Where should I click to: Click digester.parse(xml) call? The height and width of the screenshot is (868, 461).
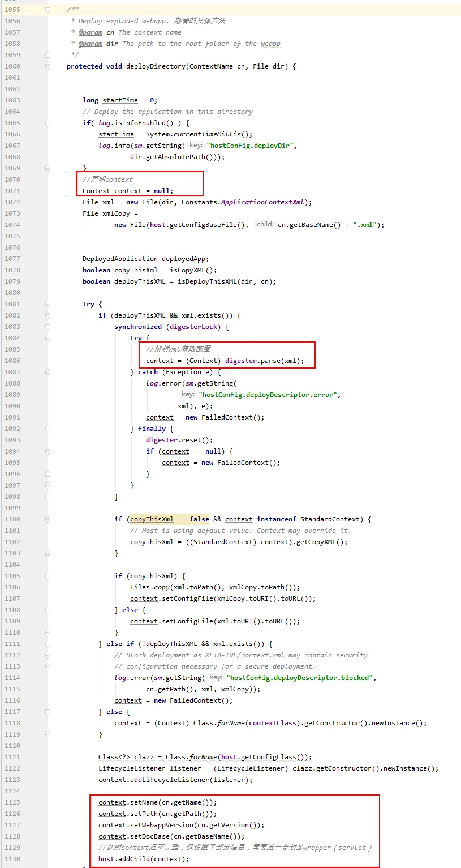click(262, 361)
